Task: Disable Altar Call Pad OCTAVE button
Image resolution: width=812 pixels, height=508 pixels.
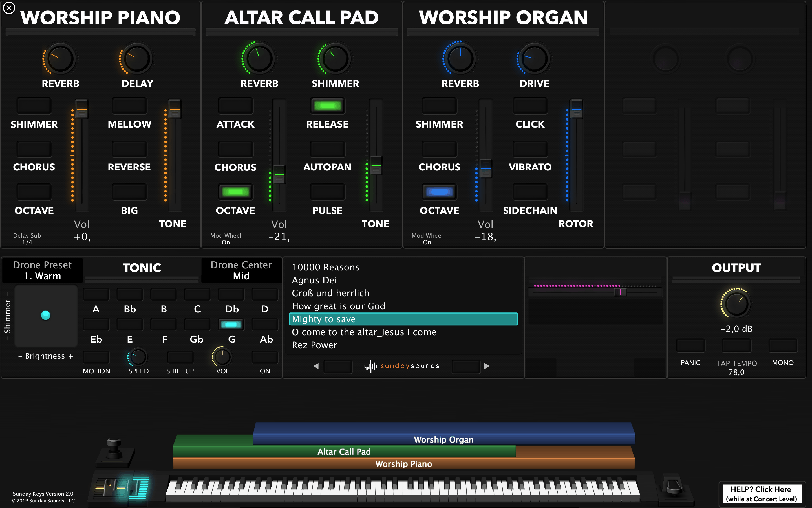Action: (x=235, y=192)
